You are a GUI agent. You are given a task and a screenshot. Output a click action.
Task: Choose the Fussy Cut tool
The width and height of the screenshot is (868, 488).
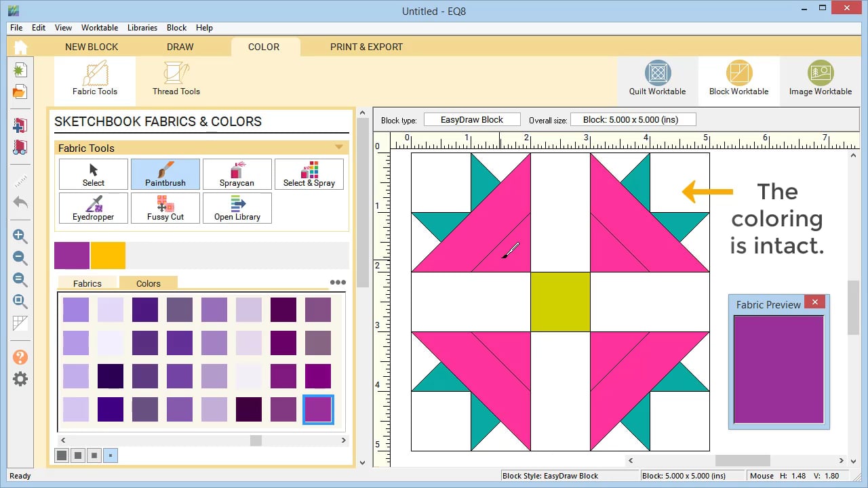pos(165,208)
